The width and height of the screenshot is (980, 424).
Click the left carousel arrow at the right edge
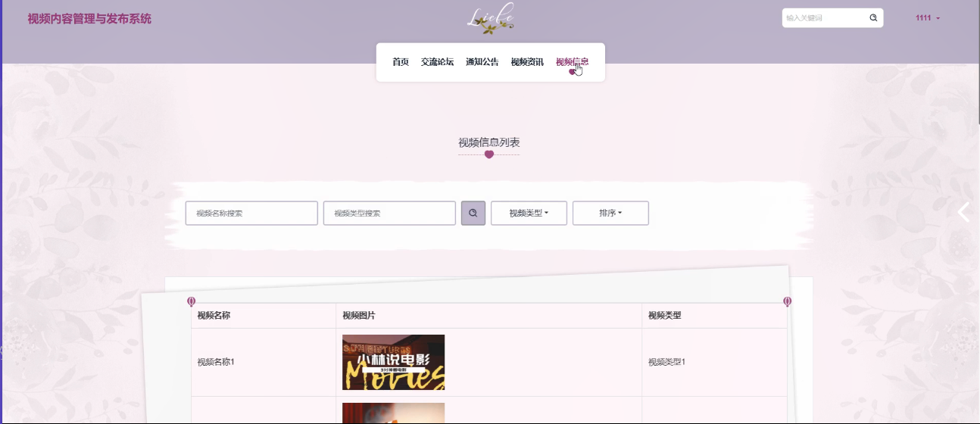[x=964, y=212]
